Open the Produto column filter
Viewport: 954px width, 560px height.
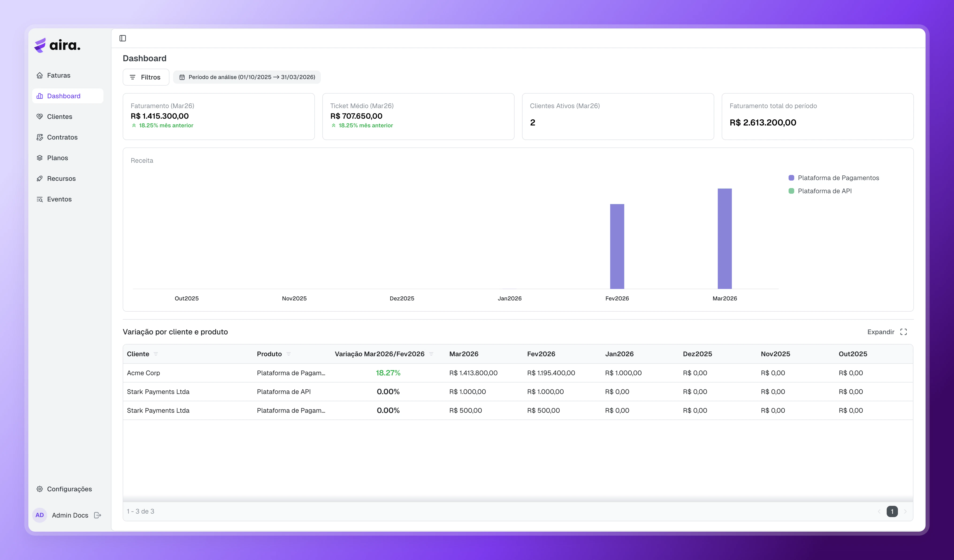pyautogui.click(x=289, y=354)
